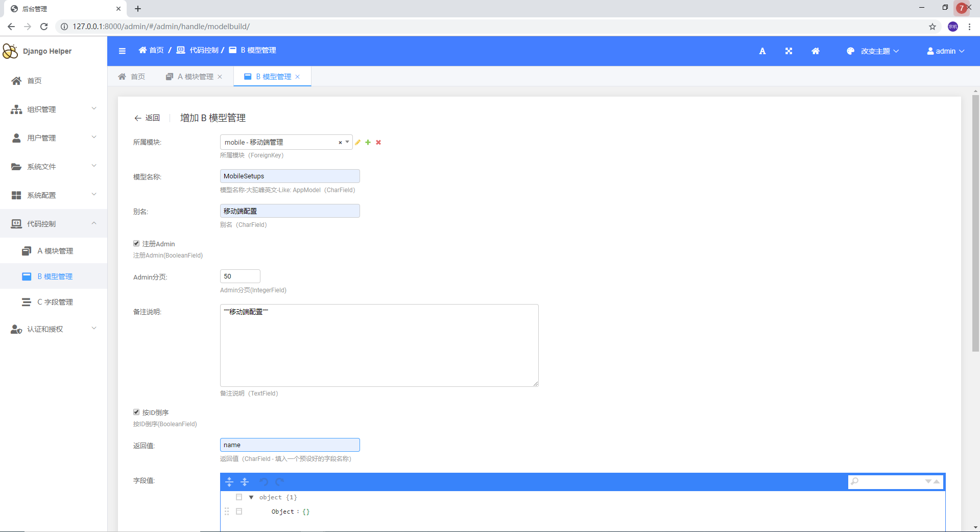Toggle the 按ID倒序 checkbox

click(136, 412)
